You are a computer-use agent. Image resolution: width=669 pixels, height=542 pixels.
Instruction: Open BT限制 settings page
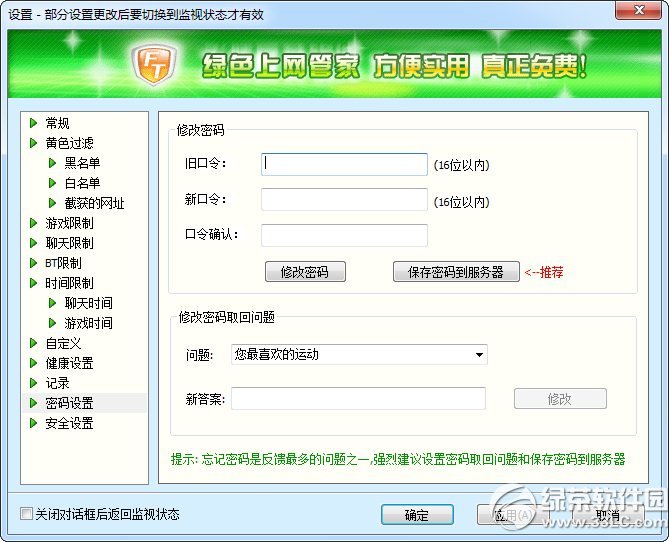point(63,263)
